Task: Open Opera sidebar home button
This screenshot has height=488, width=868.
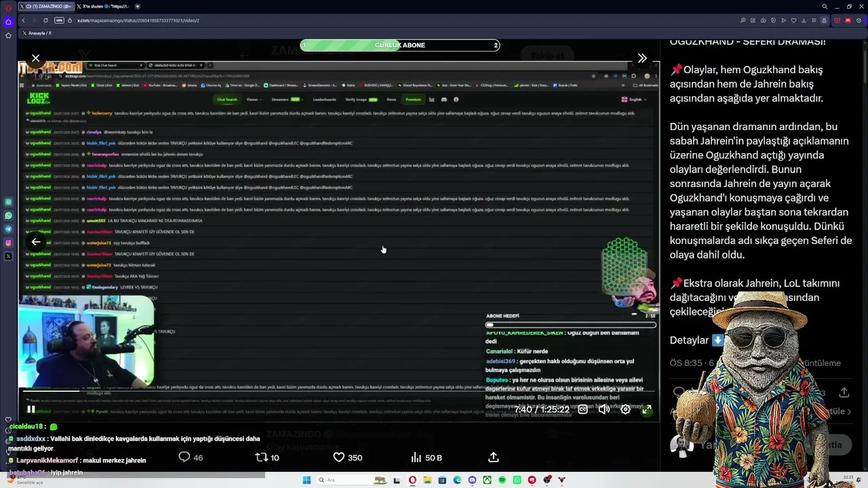Action: 8,22
